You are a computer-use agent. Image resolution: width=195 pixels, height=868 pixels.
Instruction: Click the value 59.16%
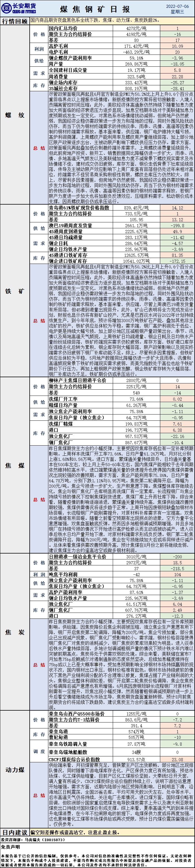tap(136, 58)
